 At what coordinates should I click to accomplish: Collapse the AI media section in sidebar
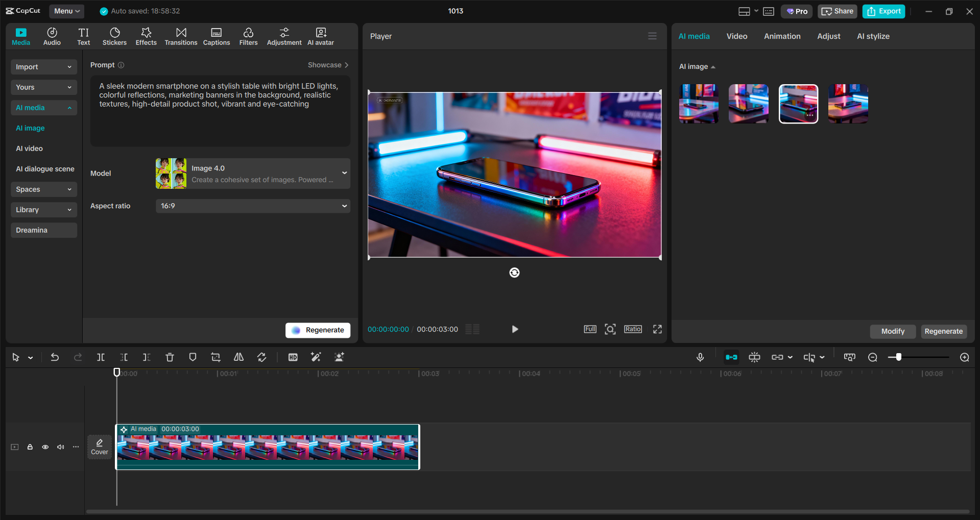[x=43, y=108]
